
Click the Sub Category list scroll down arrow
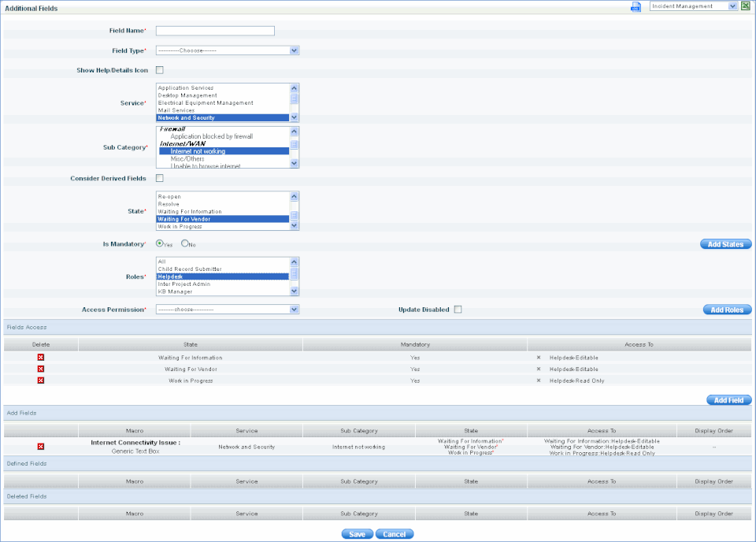294,164
